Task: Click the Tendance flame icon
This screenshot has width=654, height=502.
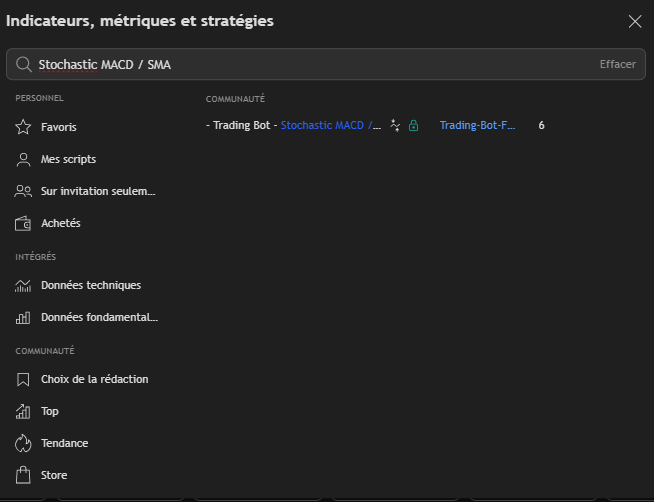Action: point(24,443)
